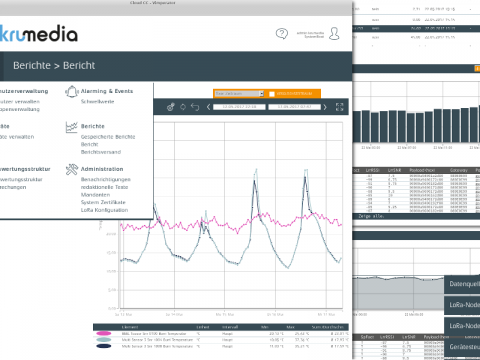Toggle fullscreen chart view icon

click(x=339, y=107)
